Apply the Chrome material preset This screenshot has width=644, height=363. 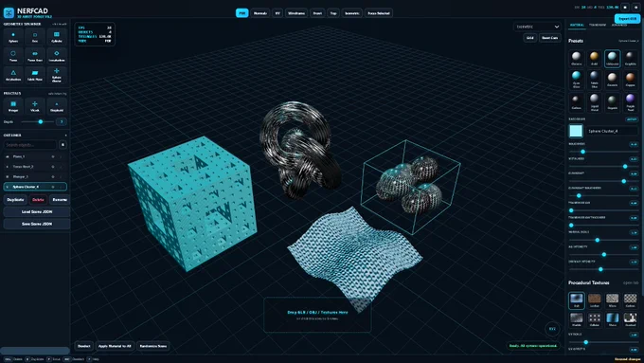[576, 58]
